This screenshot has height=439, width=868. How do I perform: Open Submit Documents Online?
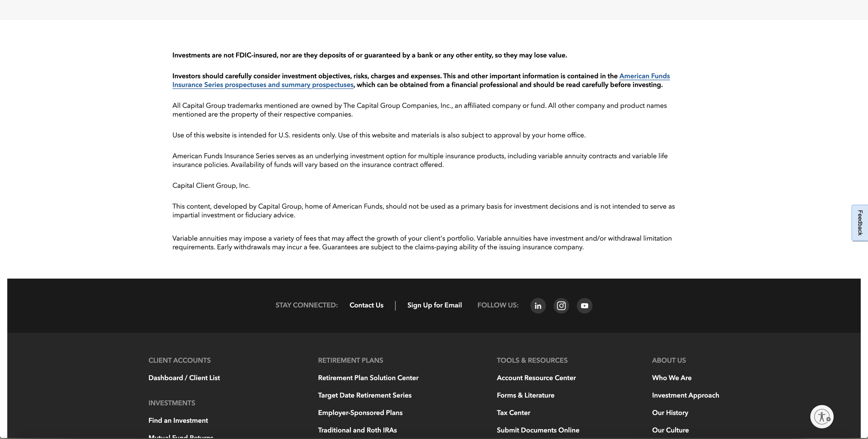(x=538, y=430)
